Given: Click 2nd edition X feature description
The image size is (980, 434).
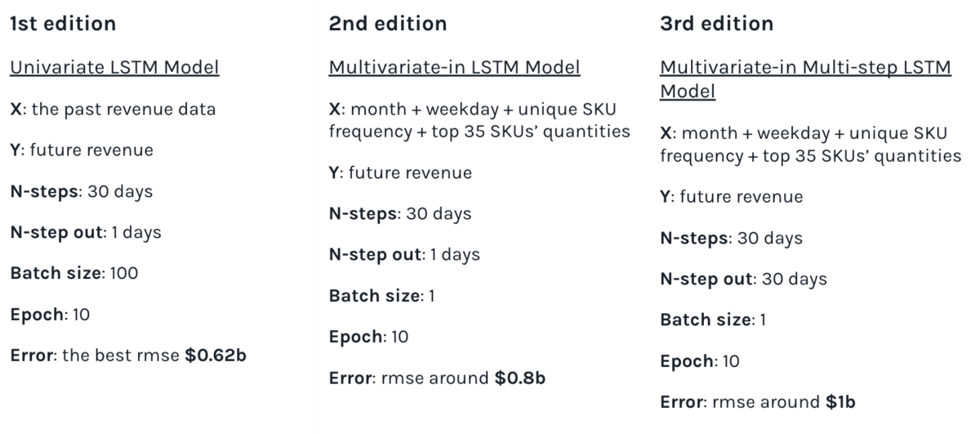Looking at the screenshot, I should pyautogui.click(x=479, y=121).
